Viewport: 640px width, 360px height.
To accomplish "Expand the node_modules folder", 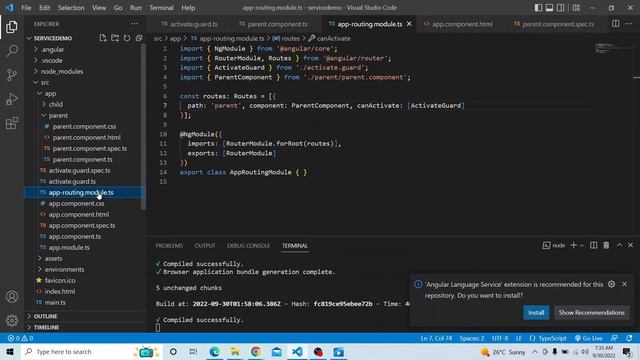I will [84, 71].
